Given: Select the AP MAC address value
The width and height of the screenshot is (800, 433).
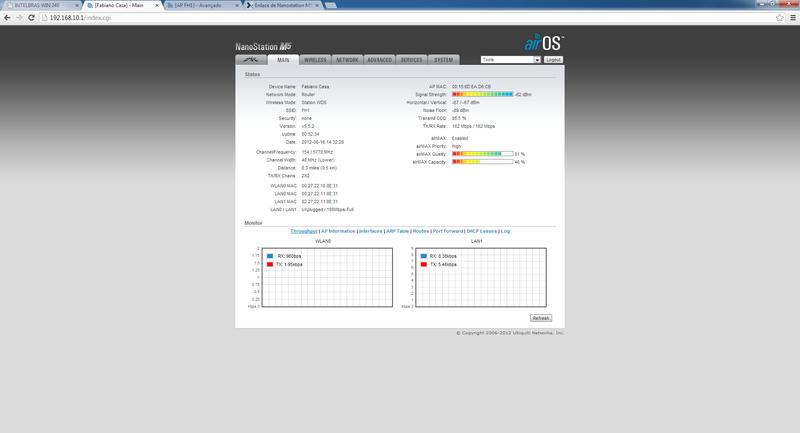Looking at the screenshot, I should [471, 87].
